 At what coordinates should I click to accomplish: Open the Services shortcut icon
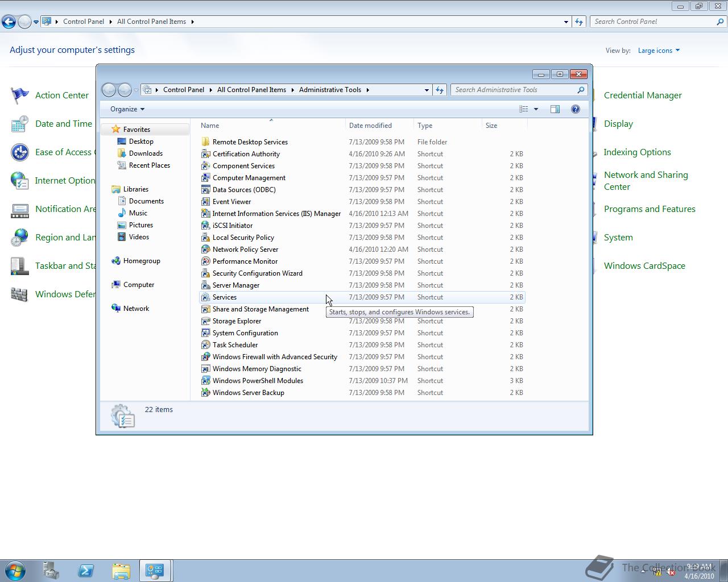(206, 297)
